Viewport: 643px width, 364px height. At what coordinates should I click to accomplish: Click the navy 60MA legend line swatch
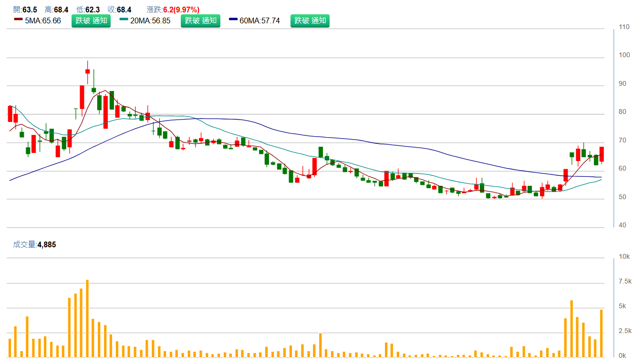(x=233, y=20)
